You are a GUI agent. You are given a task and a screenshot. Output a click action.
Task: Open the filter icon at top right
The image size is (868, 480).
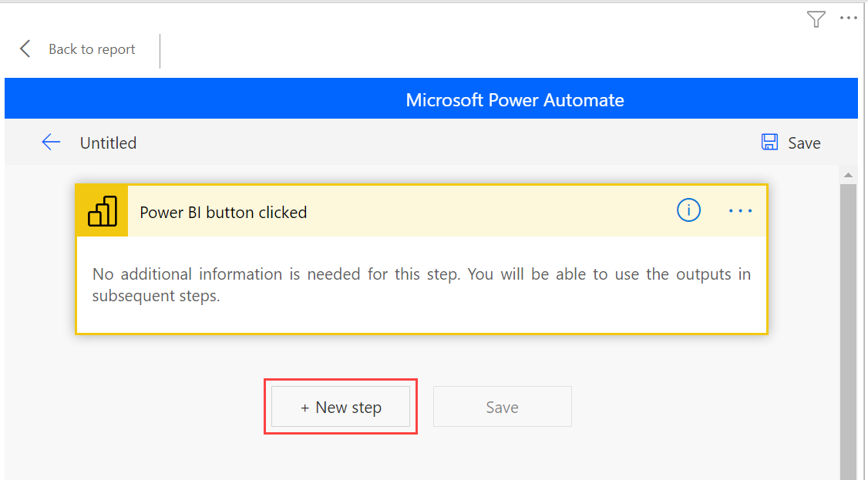(x=816, y=18)
